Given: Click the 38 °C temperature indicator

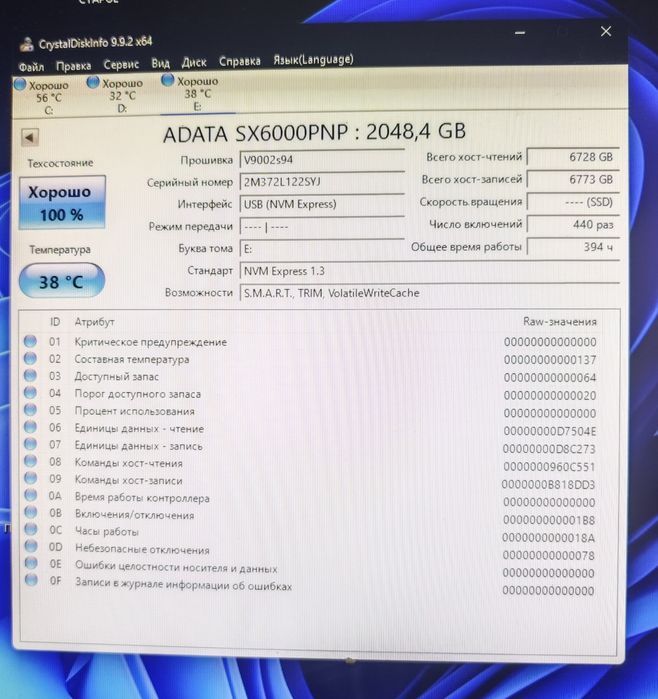Looking at the screenshot, I should (62, 281).
